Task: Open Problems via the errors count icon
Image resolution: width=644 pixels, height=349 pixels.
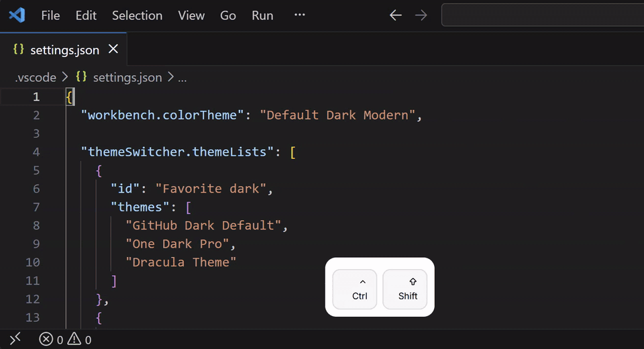Action: pos(46,340)
